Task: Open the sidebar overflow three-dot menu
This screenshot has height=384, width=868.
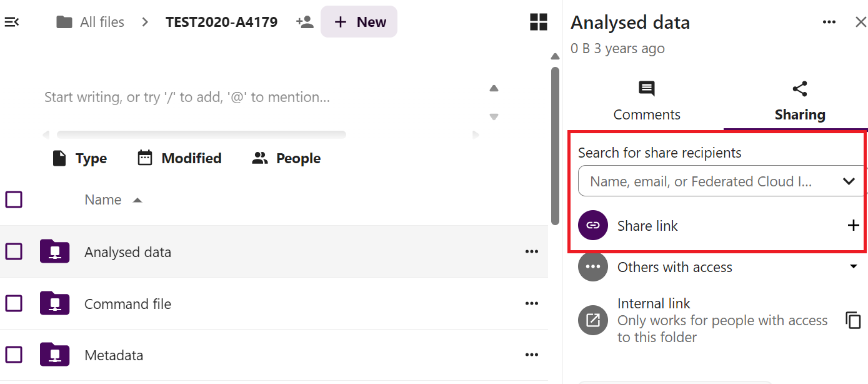Action: pyautogui.click(x=829, y=21)
